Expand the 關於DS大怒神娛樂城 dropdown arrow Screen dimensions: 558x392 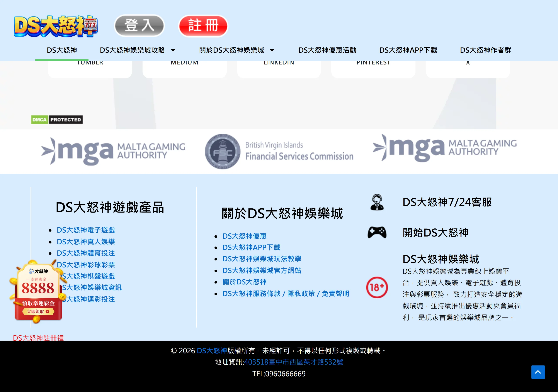coord(272,51)
